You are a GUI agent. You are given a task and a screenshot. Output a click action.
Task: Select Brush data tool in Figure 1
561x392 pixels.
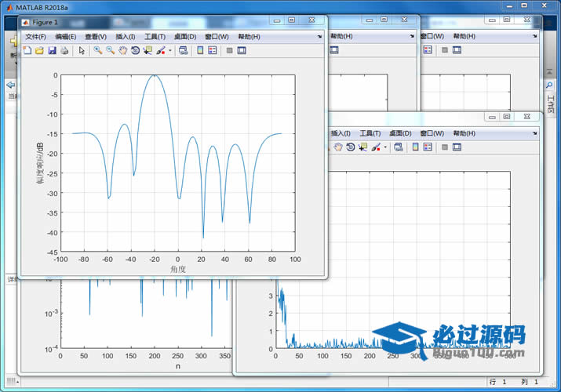coord(160,51)
